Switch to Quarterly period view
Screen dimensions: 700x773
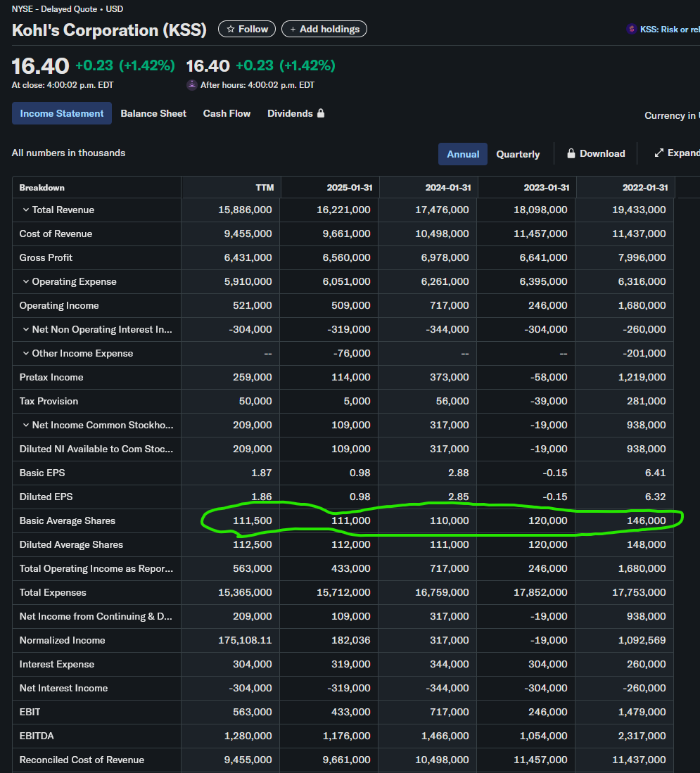(518, 154)
